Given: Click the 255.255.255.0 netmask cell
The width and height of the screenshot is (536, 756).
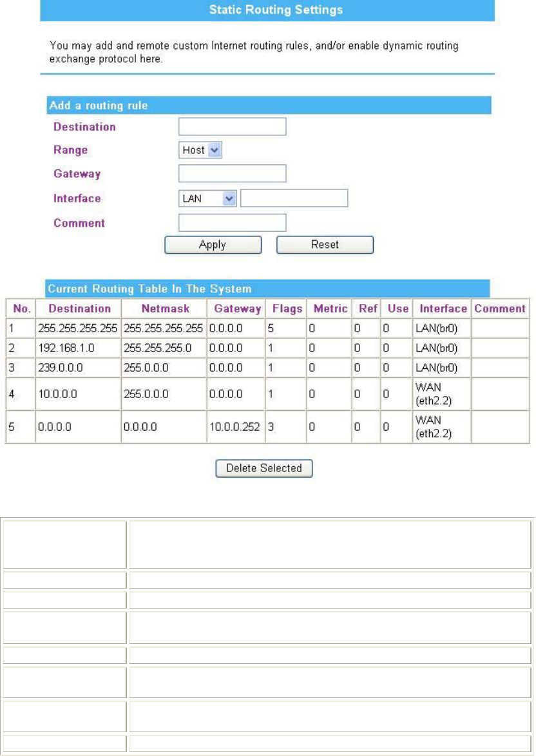Looking at the screenshot, I should 164,348.
